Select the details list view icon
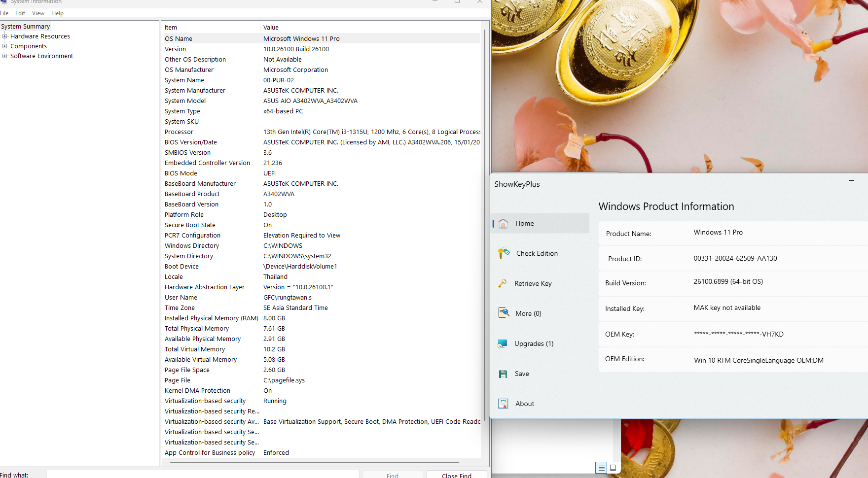Screen dimensions: 868x478 (601, 468)
